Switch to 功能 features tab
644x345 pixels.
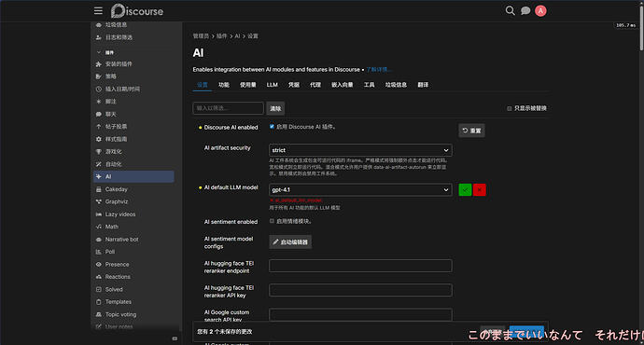(224, 85)
